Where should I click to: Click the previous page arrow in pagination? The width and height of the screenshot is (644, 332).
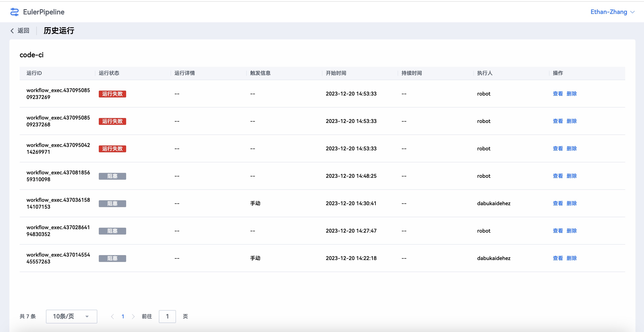[x=112, y=317]
